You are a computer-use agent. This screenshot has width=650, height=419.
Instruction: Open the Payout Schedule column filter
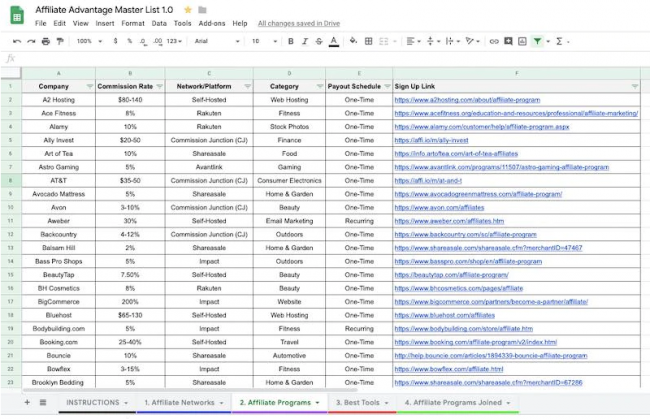click(x=387, y=86)
